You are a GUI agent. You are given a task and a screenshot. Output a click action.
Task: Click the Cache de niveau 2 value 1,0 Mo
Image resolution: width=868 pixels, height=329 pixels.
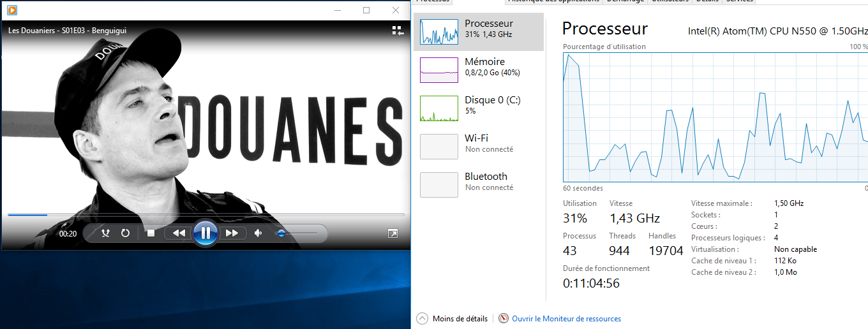click(786, 272)
